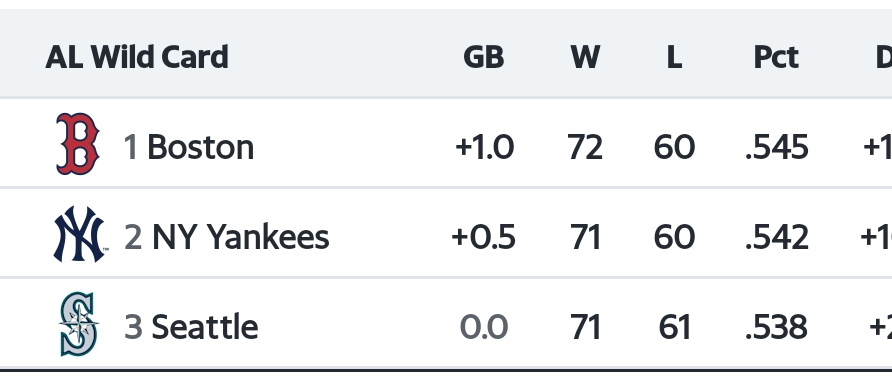Sort by the Pct column header
Image resolution: width=892 pixels, height=384 pixels.
pyautogui.click(x=776, y=57)
